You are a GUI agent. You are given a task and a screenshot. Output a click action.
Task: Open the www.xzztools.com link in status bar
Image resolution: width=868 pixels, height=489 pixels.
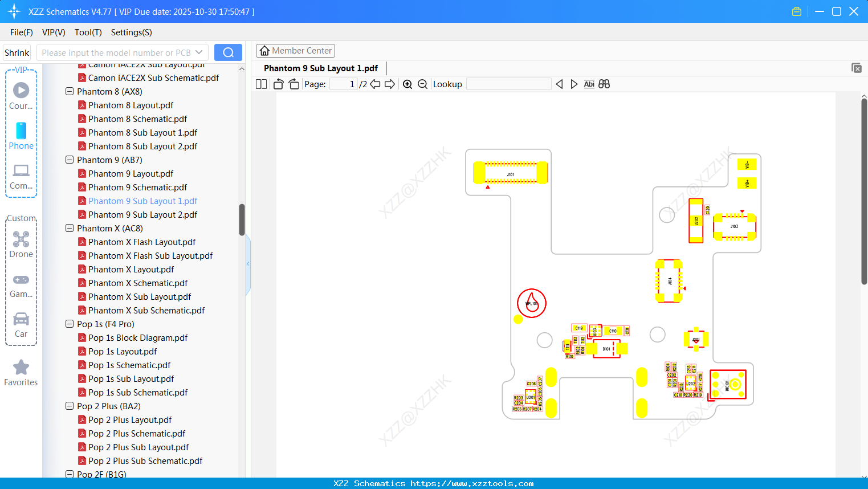coord(472,483)
